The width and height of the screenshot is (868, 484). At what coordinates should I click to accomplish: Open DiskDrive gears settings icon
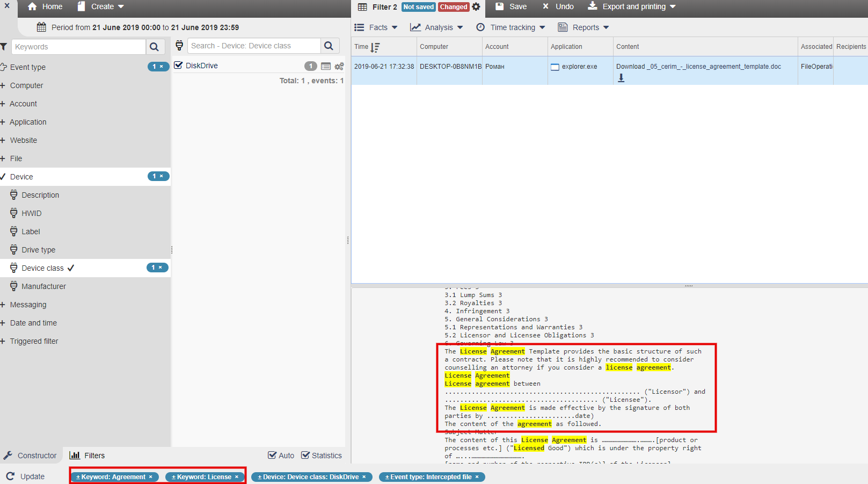(x=339, y=66)
